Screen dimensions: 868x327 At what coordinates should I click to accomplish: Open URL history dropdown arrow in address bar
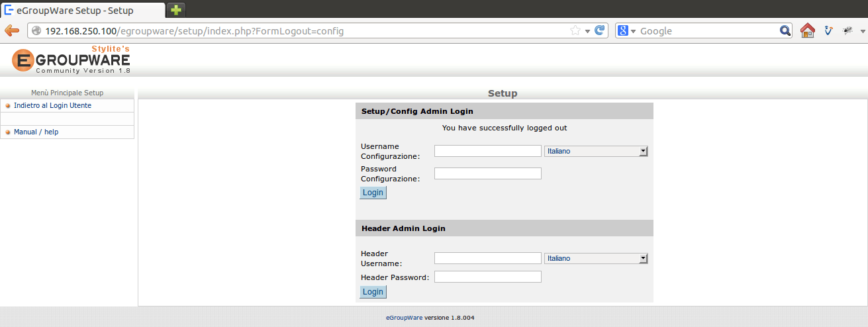tap(587, 31)
